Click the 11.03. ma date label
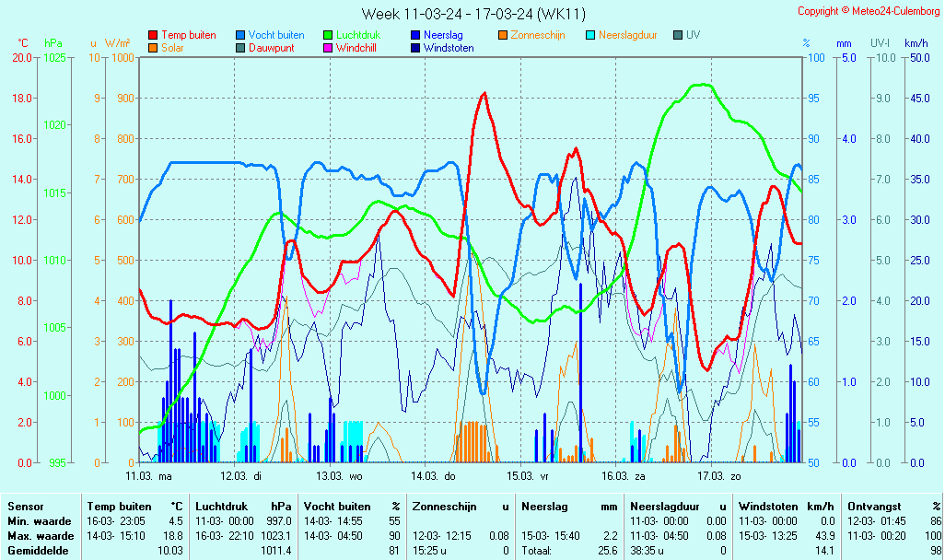945x560 pixels. tap(149, 476)
